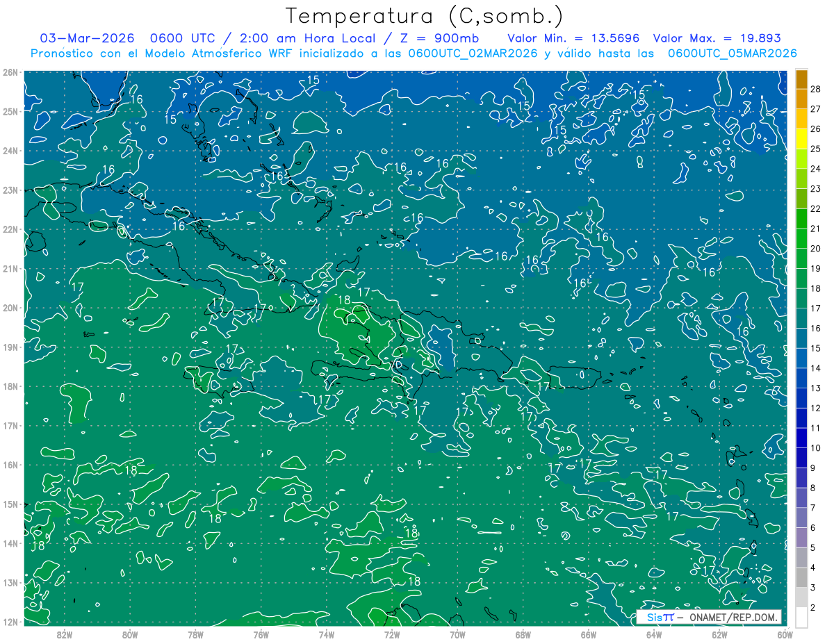The width and height of the screenshot is (834, 644).
Task: Pick the gray swatch between 3 and 4
Action: point(801,577)
